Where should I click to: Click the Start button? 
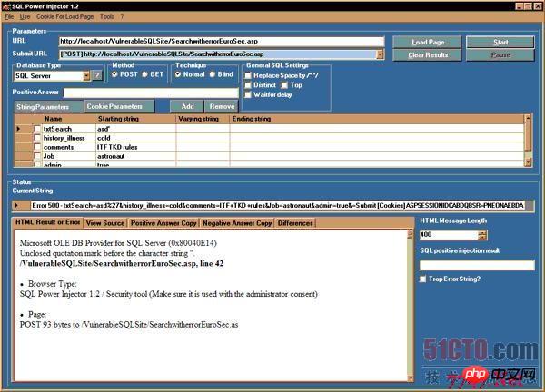click(500, 43)
